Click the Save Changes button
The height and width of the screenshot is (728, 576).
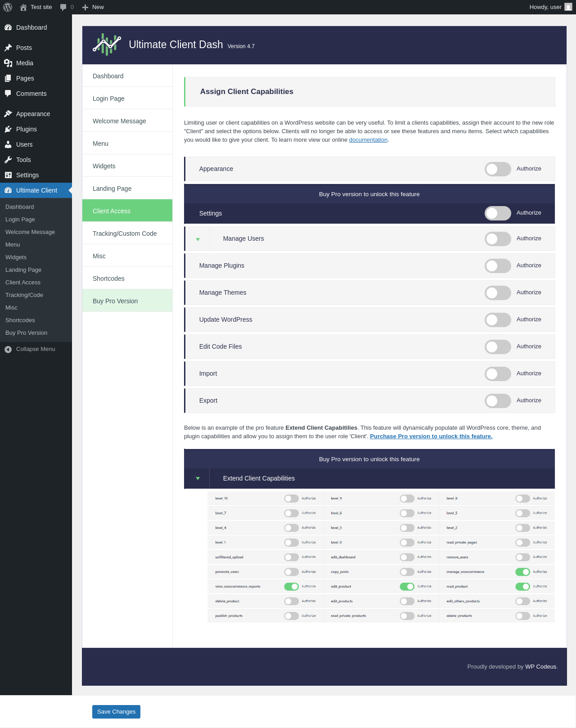point(116,712)
